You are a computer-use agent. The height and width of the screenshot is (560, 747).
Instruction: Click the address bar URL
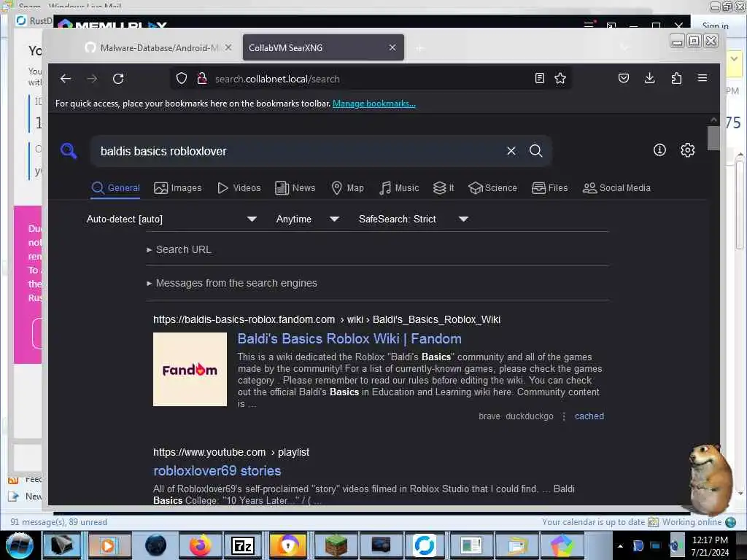click(x=276, y=79)
